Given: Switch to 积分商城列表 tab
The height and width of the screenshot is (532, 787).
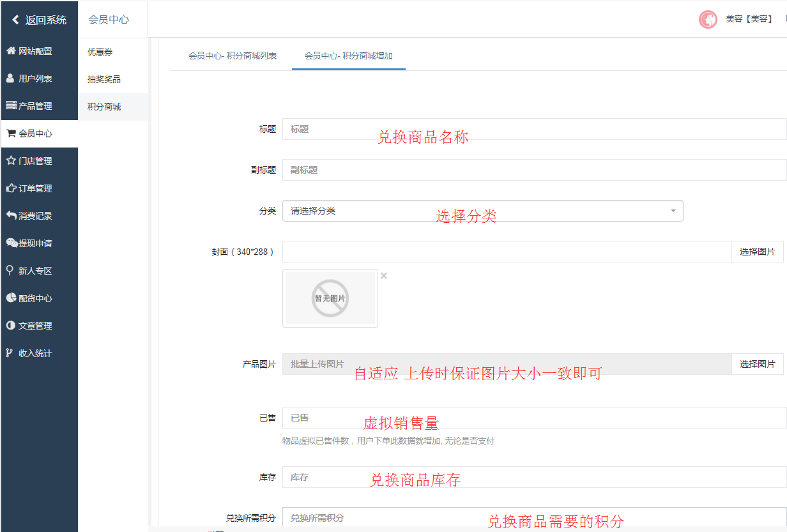Looking at the screenshot, I should tap(233, 56).
